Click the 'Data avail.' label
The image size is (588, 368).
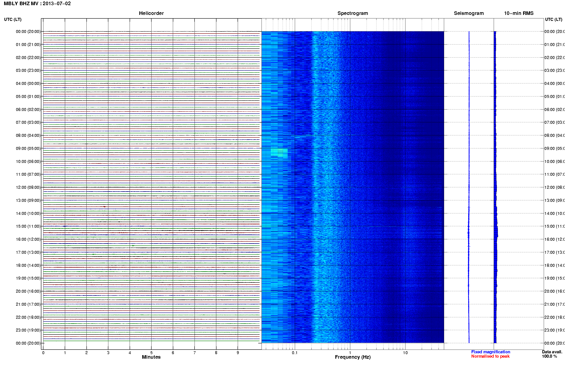552,352
